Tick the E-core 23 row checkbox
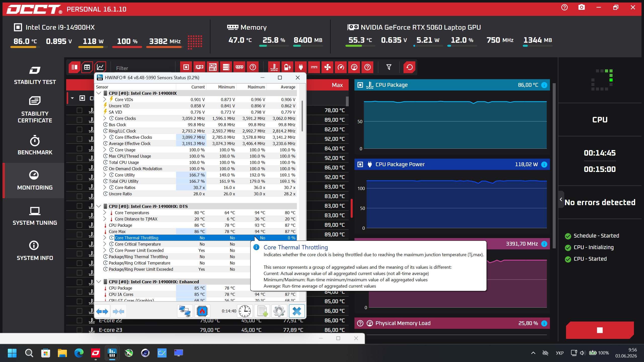The image size is (644, 362). 79,330
